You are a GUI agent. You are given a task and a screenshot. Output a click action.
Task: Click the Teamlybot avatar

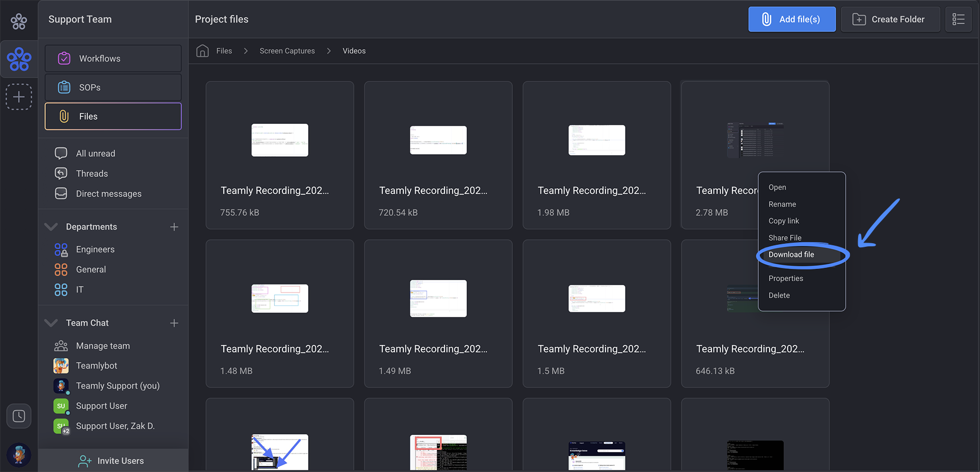(x=61, y=366)
